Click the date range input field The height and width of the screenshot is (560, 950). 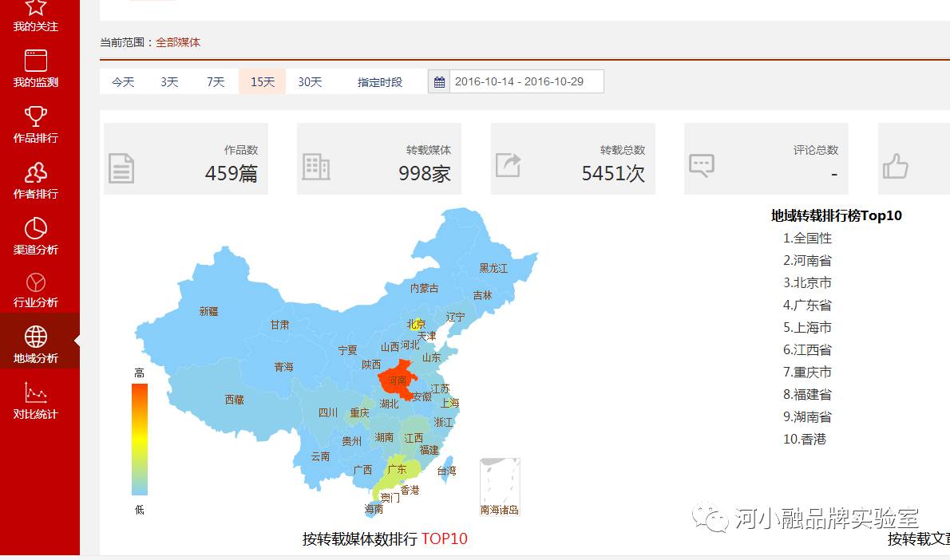(x=526, y=82)
